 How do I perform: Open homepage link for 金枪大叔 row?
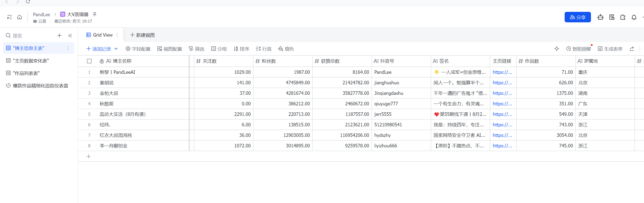click(x=502, y=93)
